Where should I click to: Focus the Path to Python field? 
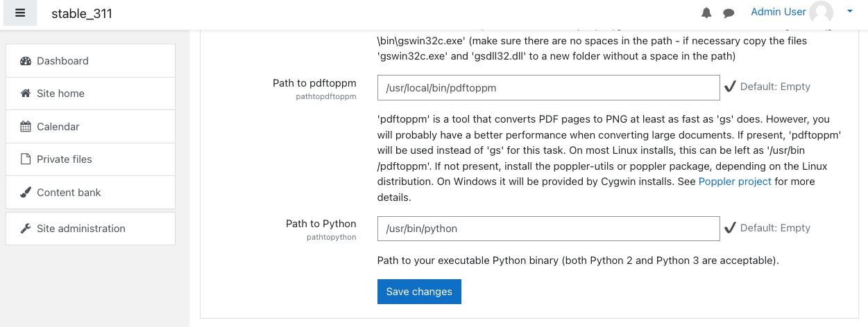click(548, 229)
